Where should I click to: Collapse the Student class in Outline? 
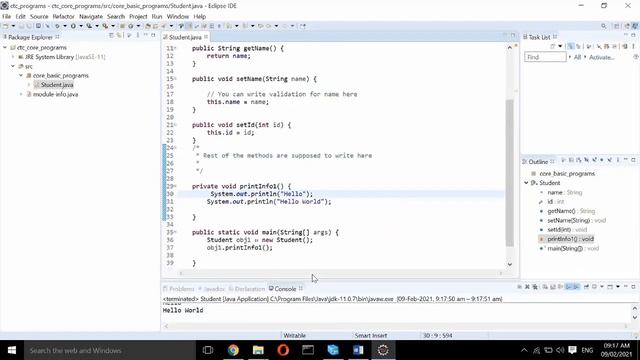pos(527,183)
